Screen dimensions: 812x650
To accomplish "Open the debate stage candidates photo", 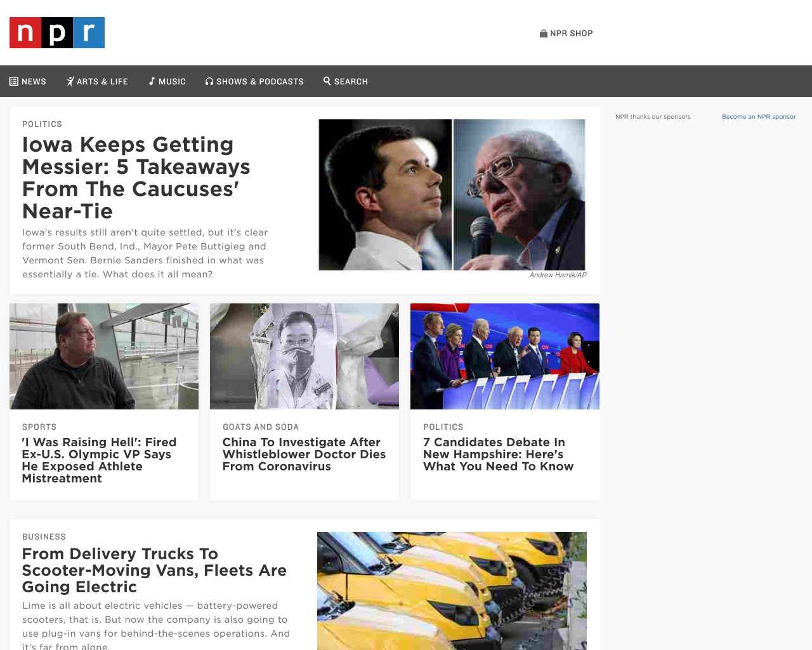I will 505,356.
